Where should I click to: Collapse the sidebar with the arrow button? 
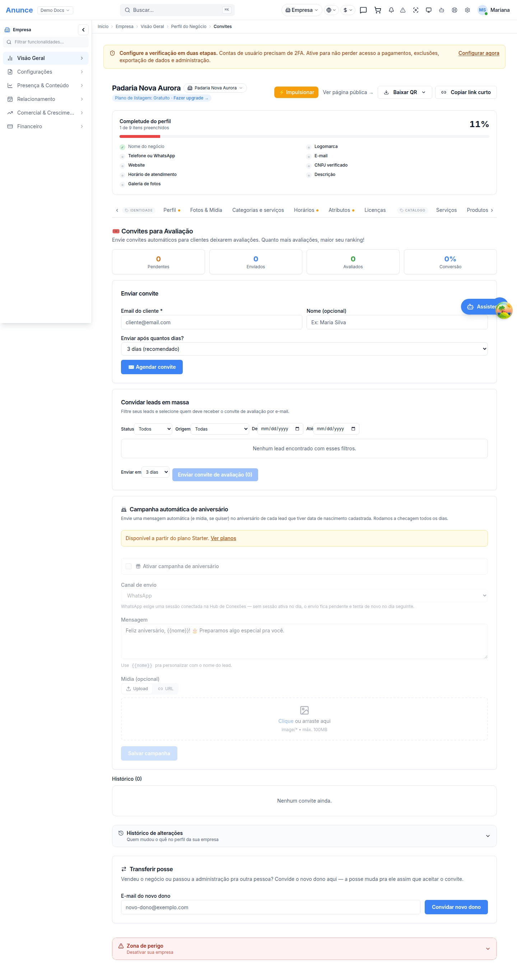click(x=83, y=30)
